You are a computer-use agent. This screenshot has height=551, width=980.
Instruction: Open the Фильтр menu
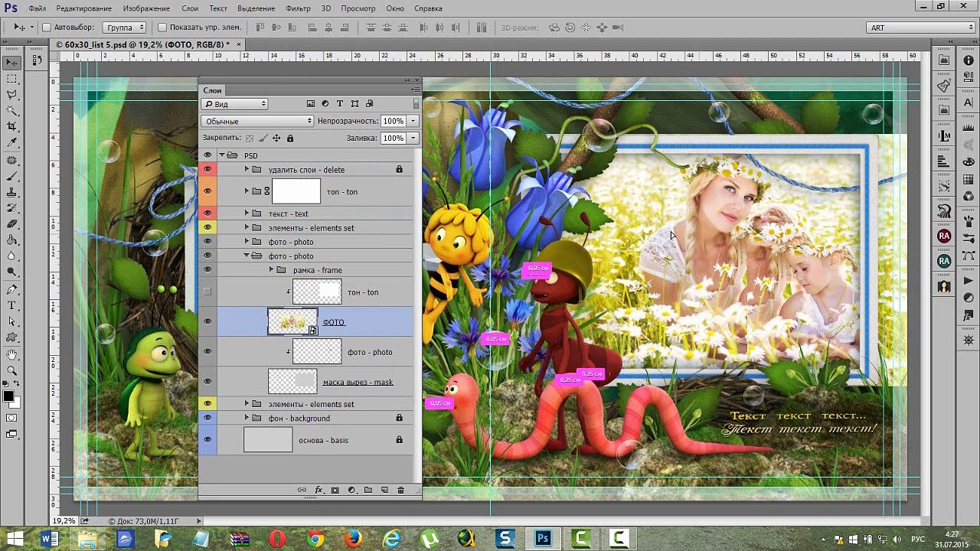tap(298, 8)
